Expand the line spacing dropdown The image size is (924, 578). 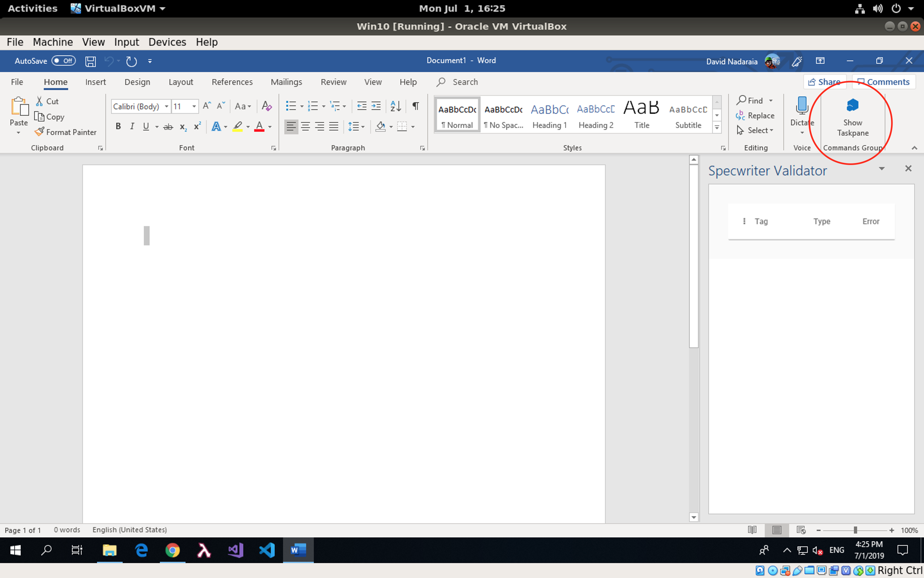[x=356, y=127]
